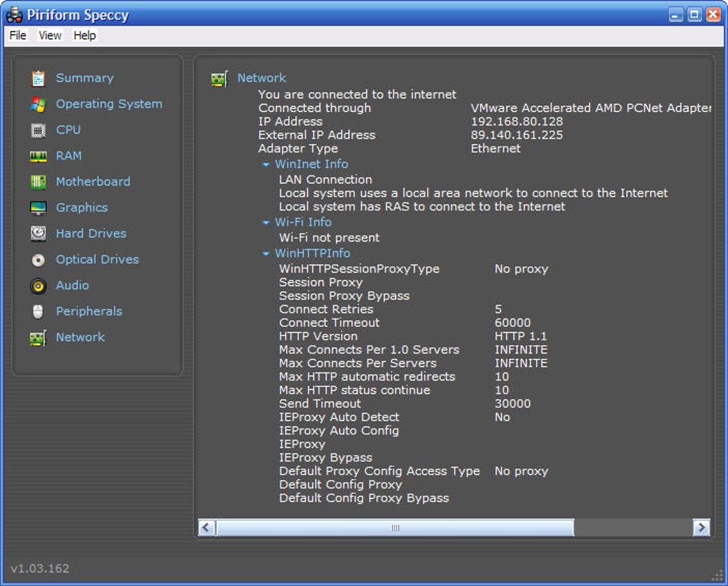728x586 pixels.
Task: Click the Connect Retries value 5
Action: coord(498,309)
